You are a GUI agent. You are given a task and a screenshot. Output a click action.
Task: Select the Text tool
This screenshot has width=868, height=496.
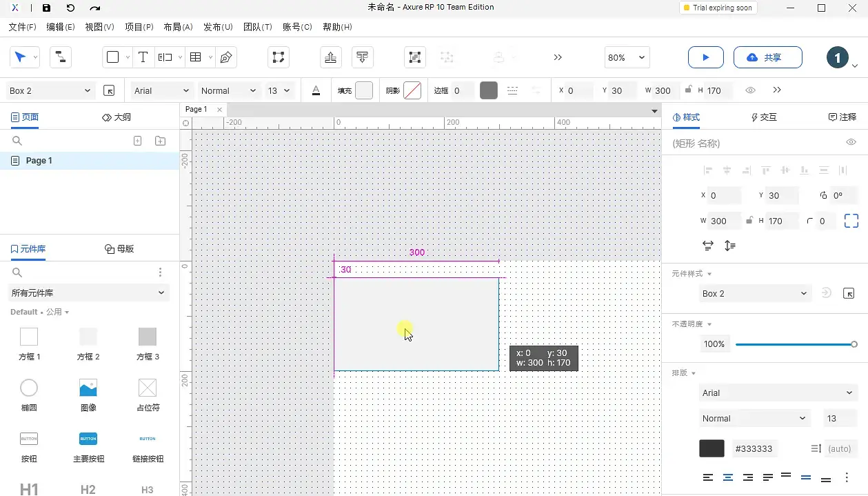[143, 57]
